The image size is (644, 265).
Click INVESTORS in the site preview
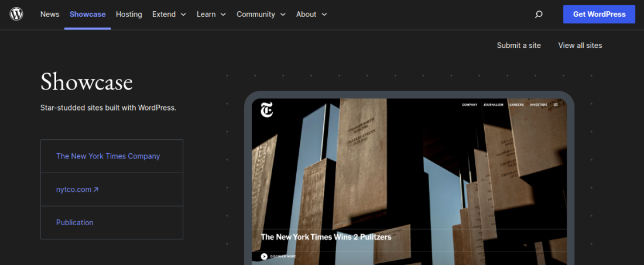pyautogui.click(x=539, y=105)
